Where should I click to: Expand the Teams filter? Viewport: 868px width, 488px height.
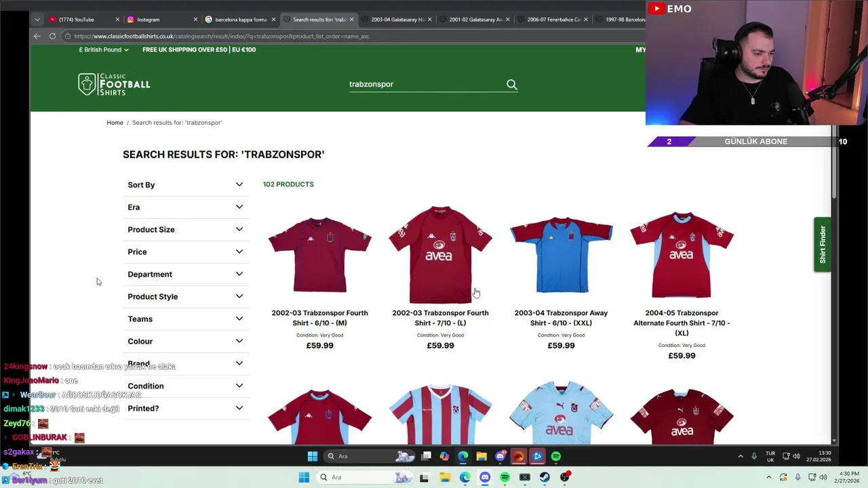[185, 319]
